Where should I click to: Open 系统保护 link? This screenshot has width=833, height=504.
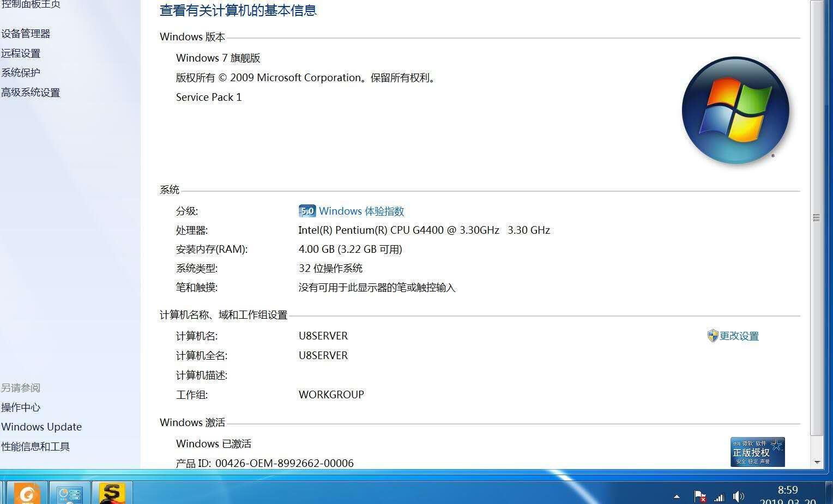tap(21, 72)
